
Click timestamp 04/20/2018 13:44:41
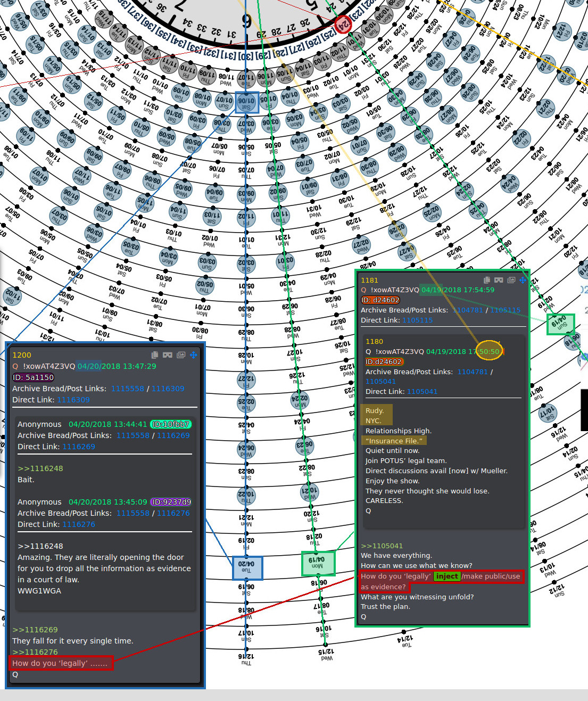coord(107,424)
